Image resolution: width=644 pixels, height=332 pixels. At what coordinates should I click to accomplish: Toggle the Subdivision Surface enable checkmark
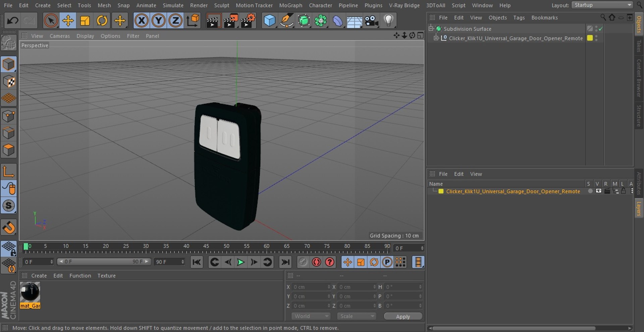[601, 29]
